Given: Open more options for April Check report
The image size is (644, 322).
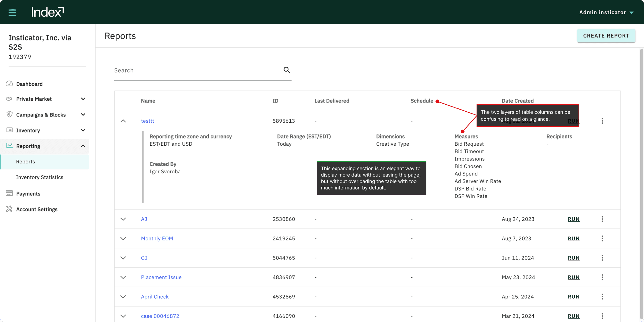Looking at the screenshot, I should (602, 297).
